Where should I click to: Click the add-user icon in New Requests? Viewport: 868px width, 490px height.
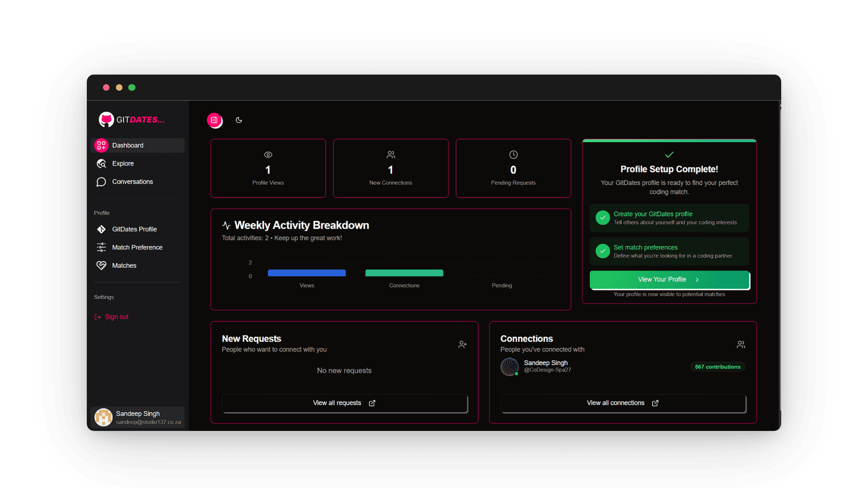tap(462, 344)
